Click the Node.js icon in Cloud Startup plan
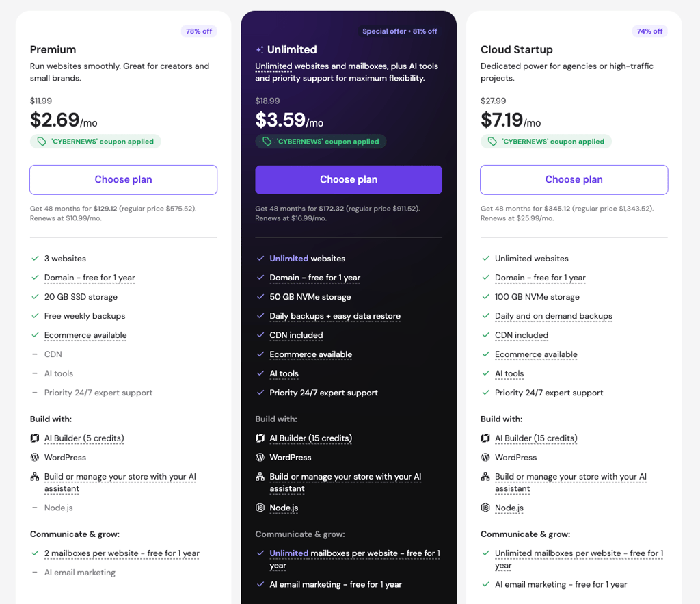 [485, 508]
